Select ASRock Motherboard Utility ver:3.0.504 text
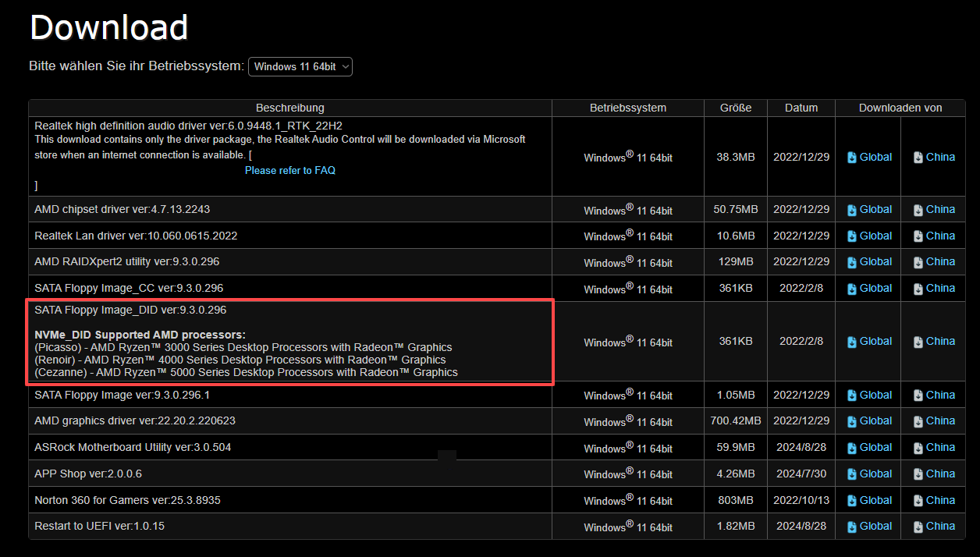The height and width of the screenshot is (557, 980). (133, 447)
